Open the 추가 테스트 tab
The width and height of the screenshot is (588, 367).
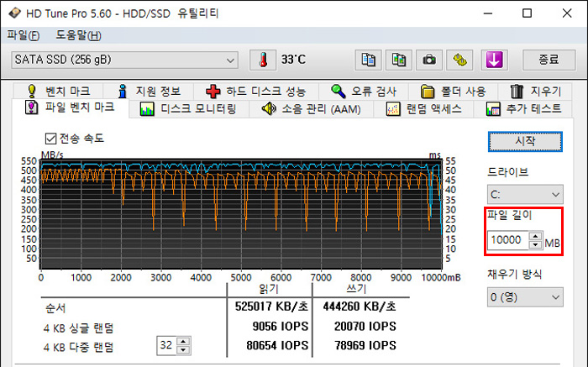coord(523,109)
